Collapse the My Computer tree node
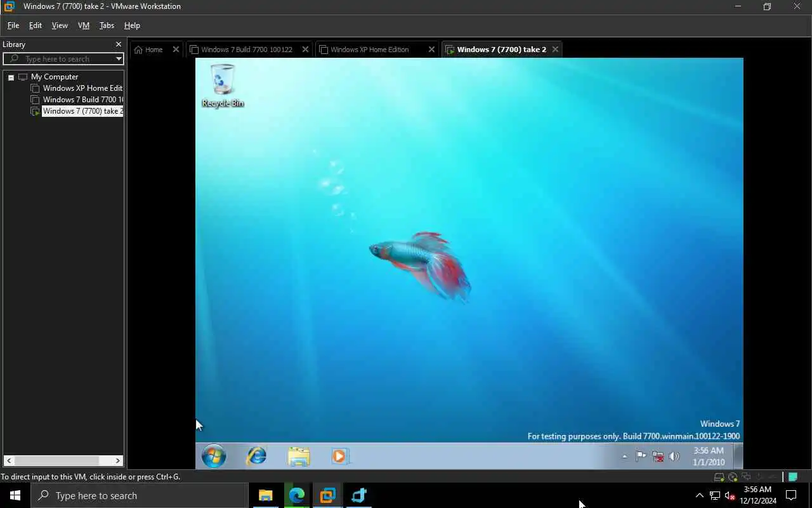 (11, 77)
